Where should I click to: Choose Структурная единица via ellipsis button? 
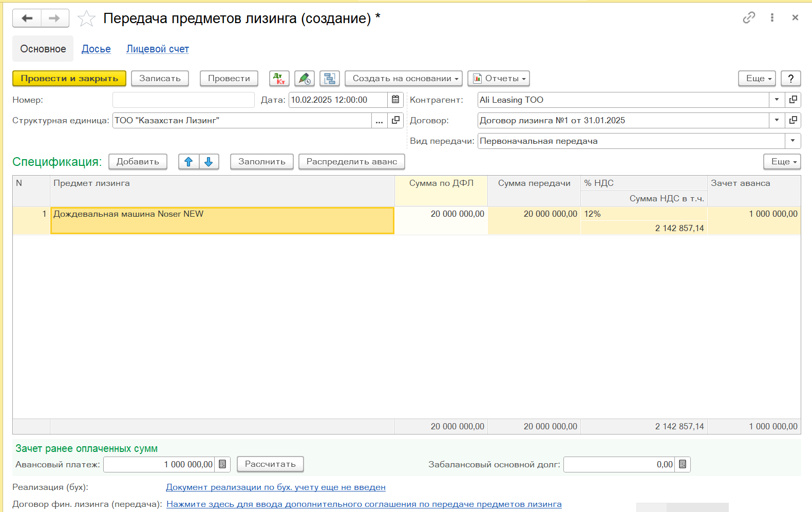click(x=379, y=121)
